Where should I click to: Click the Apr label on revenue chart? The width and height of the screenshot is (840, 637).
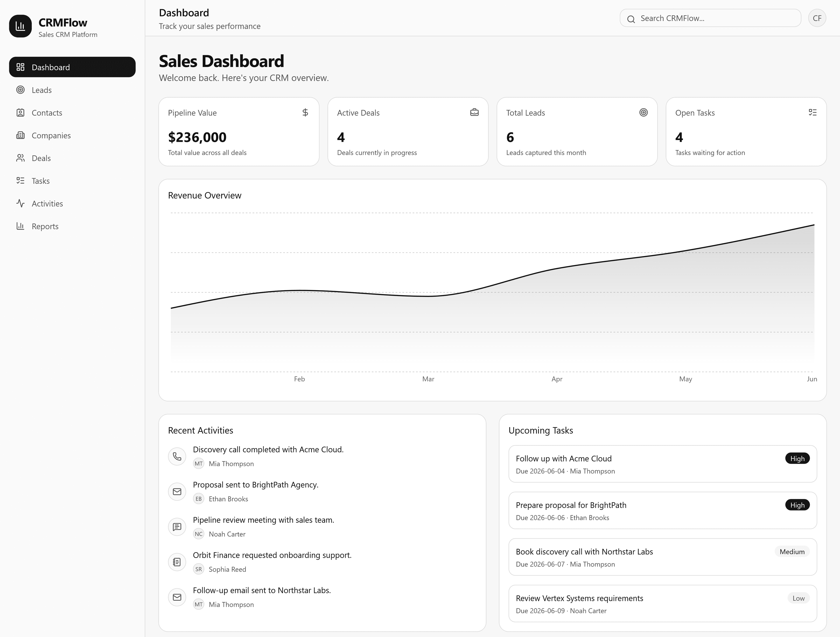click(x=557, y=379)
